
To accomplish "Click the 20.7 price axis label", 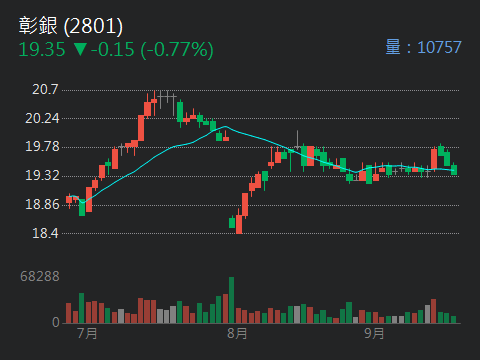I will (45, 89).
